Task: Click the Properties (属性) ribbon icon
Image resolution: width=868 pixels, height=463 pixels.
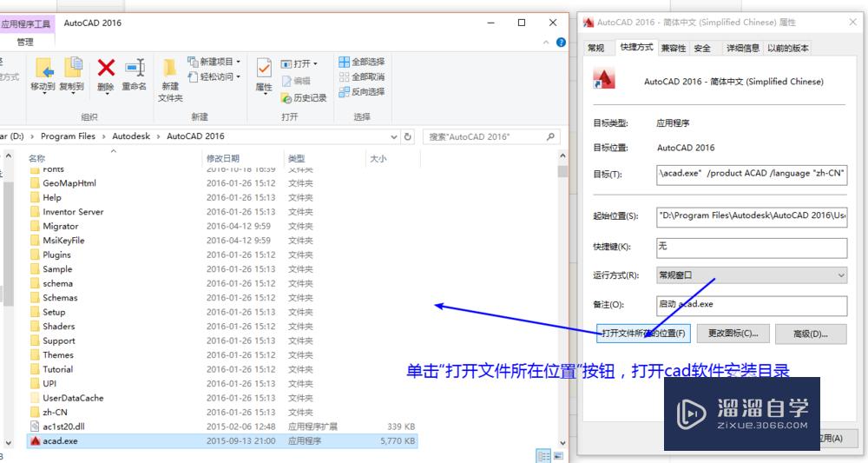Action: click(264, 68)
